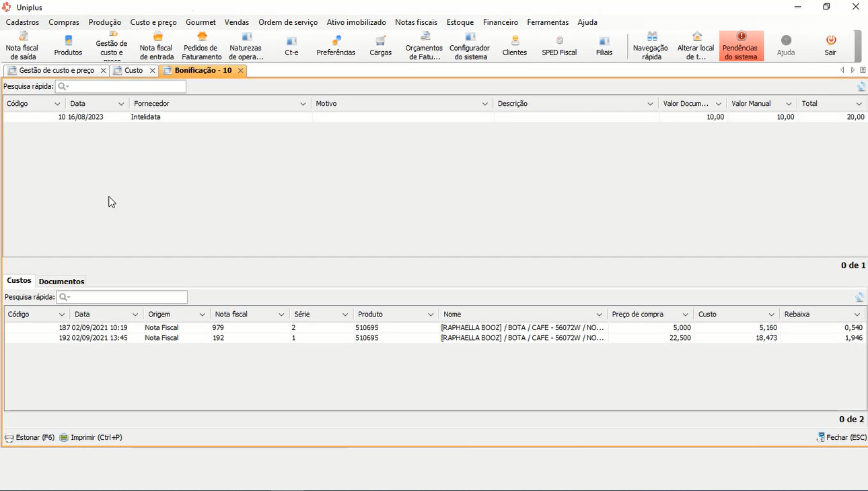Click the 0,540 Rebaixa value
This screenshot has height=491, width=868.
click(853, 328)
